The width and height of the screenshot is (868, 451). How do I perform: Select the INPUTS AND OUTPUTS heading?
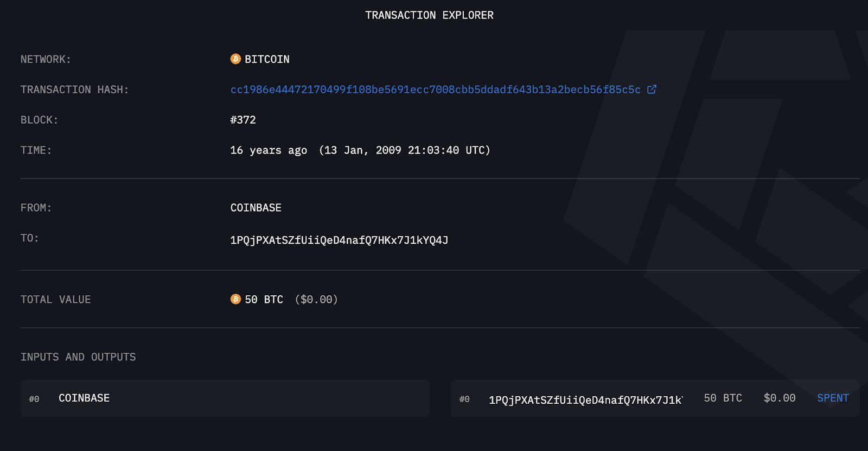click(78, 357)
